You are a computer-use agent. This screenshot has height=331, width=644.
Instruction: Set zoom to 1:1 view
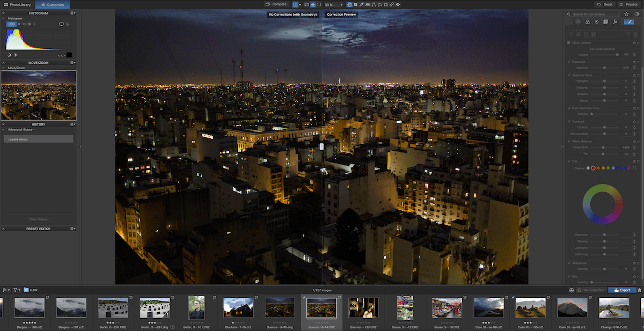319,4
